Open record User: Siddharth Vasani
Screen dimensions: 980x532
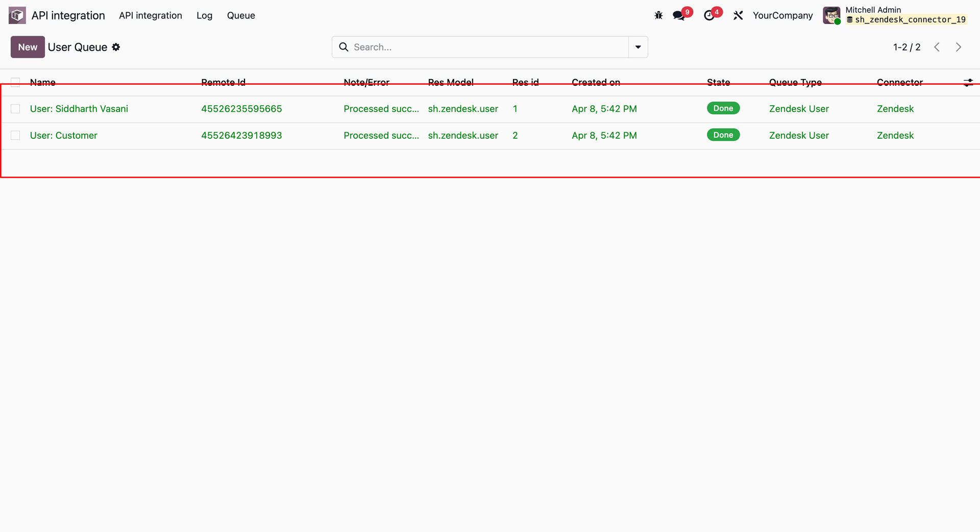tap(79, 109)
